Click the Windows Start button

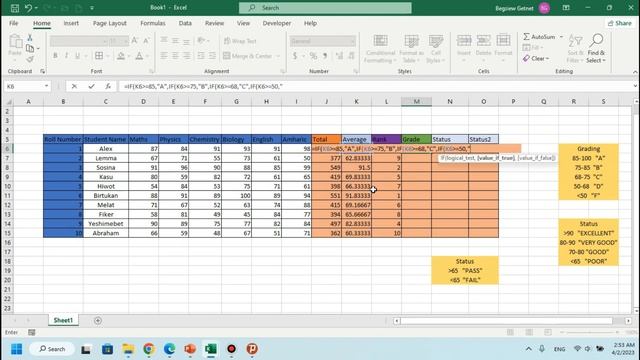17,349
